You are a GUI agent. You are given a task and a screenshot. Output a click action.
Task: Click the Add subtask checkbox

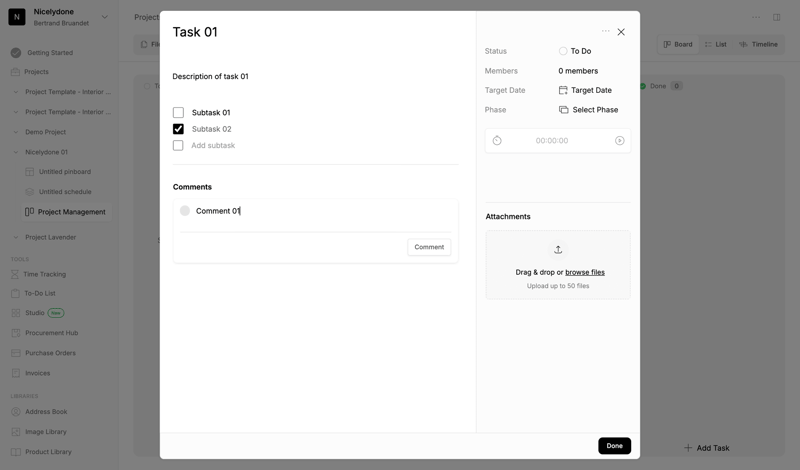coord(178,145)
